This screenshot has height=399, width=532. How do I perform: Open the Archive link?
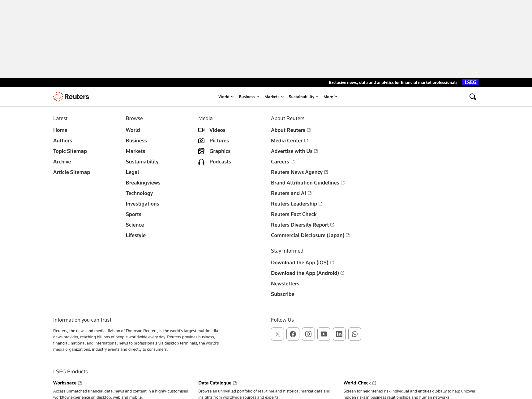(62, 162)
